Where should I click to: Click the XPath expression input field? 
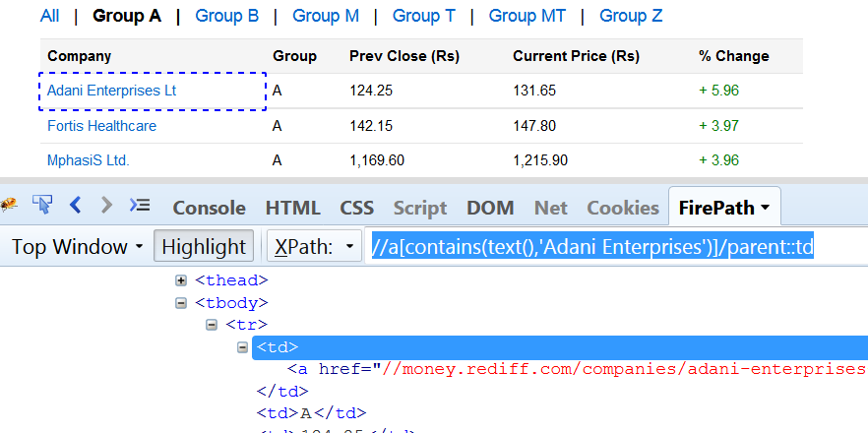616,246
